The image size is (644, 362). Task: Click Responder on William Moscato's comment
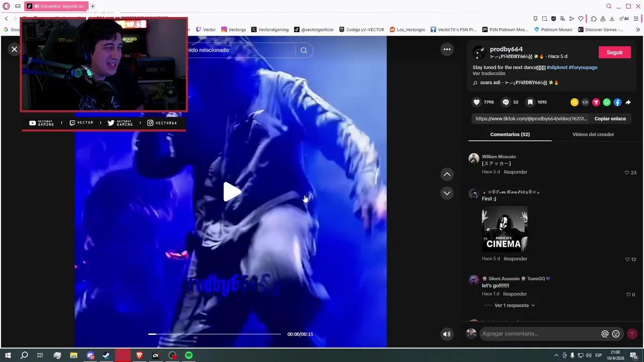(515, 172)
